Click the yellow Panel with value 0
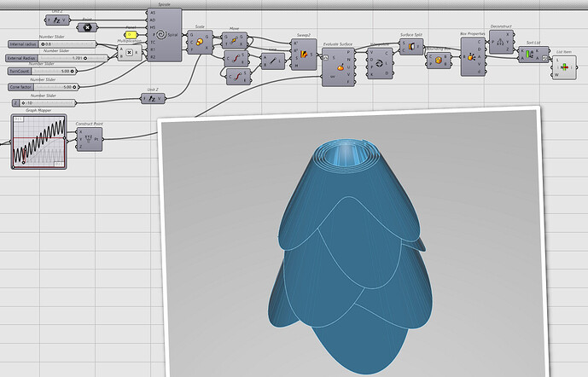The width and height of the screenshot is (588, 377). (131, 35)
